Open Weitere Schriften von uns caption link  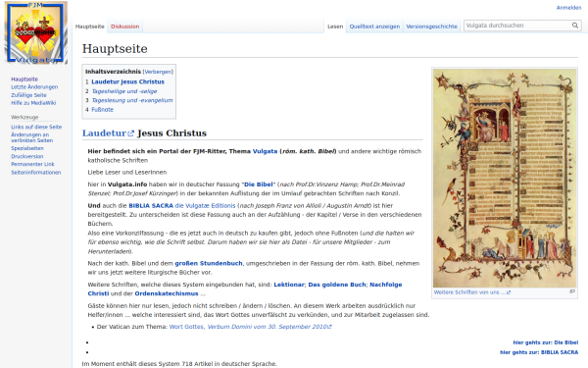(x=472, y=292)
